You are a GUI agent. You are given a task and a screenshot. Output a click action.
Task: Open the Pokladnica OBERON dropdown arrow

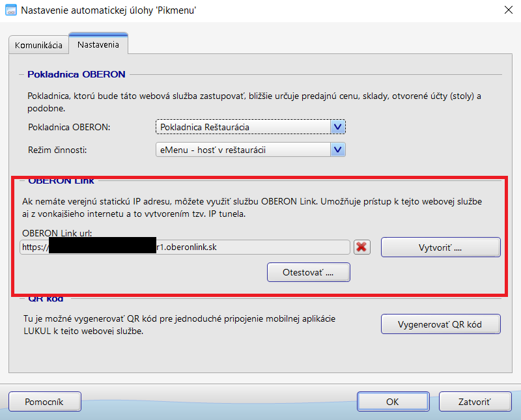[337, 127]
